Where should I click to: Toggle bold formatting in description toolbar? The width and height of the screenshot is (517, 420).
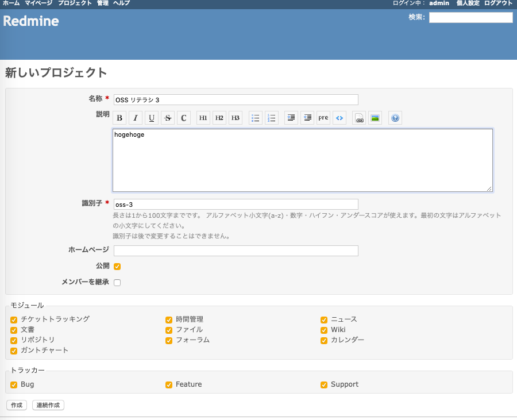click(119, 118)
